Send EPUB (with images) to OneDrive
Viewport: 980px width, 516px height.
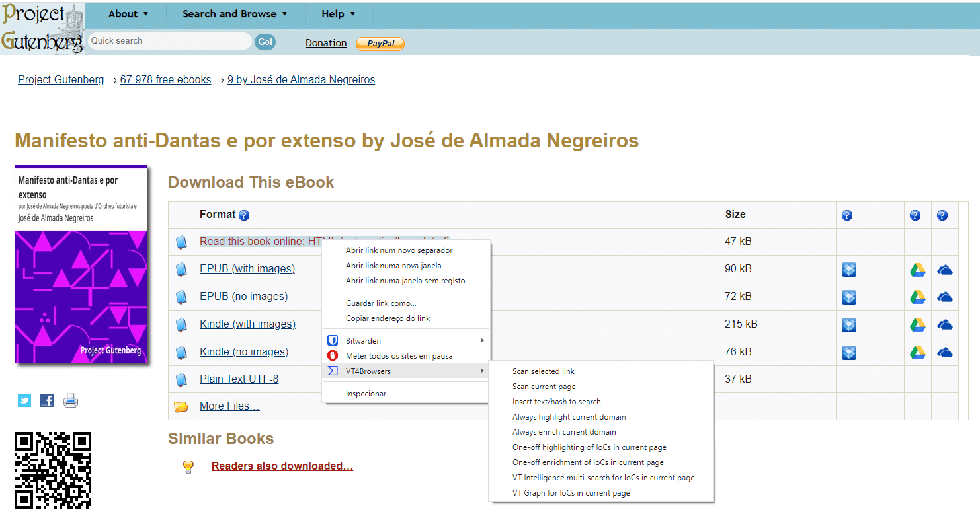[x=945, y=270]
